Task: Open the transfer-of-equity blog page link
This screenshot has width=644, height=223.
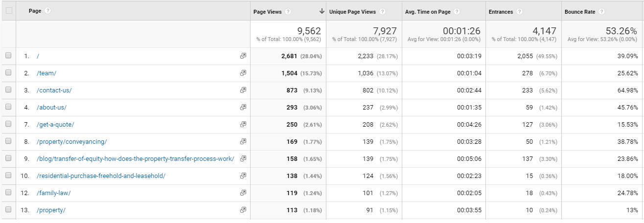Action: pos(136,159)
